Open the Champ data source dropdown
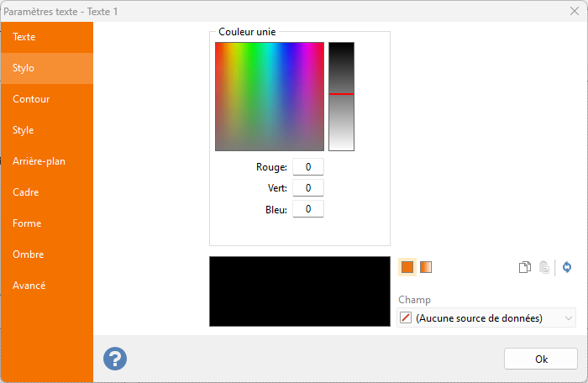Image resolution: width=588 pixels, height=383 pixels. click(x=486, y=317)
